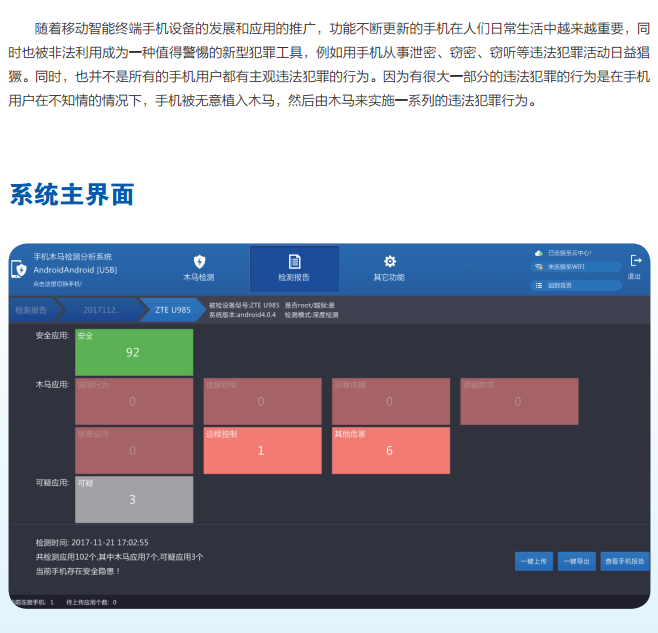Screen dimensions: 658x633
Task: Open 其它功能 gear settings
Action: (389, 267)
